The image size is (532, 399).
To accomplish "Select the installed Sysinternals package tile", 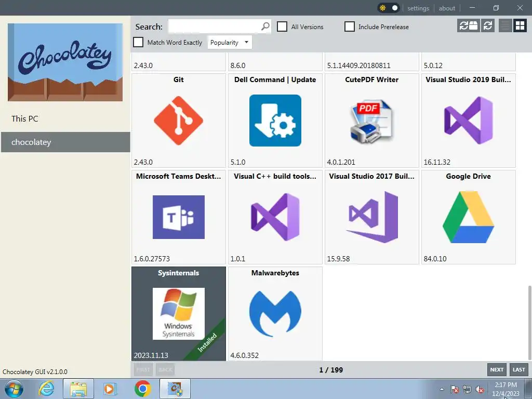I will [x=179, y=313].
